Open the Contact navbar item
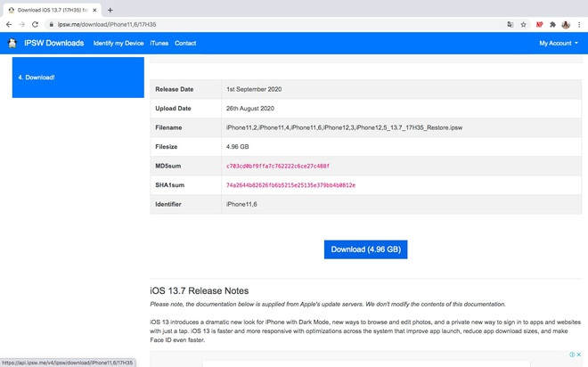The width and height of the screenshot is (588, 367). tap(185, 43)
